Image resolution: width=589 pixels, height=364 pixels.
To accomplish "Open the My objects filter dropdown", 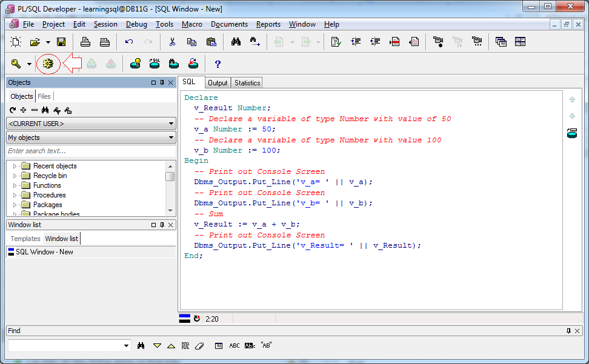I will pos(92,137).
